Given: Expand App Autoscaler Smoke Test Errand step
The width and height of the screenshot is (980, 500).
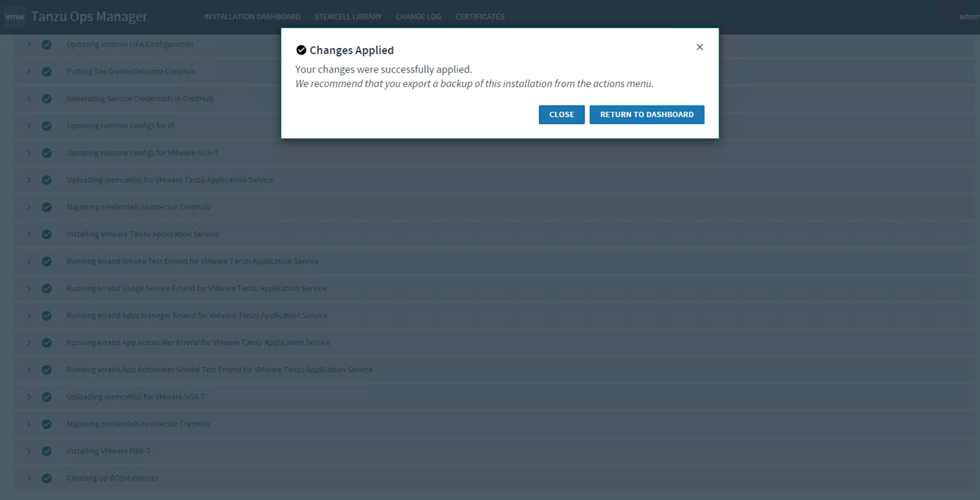Looking at the screenshot, I should [x=29, y=369].
